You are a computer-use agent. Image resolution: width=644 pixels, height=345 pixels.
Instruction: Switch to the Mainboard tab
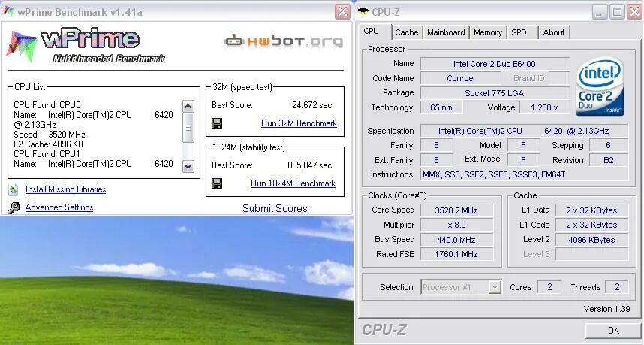[x=446, y=32]
